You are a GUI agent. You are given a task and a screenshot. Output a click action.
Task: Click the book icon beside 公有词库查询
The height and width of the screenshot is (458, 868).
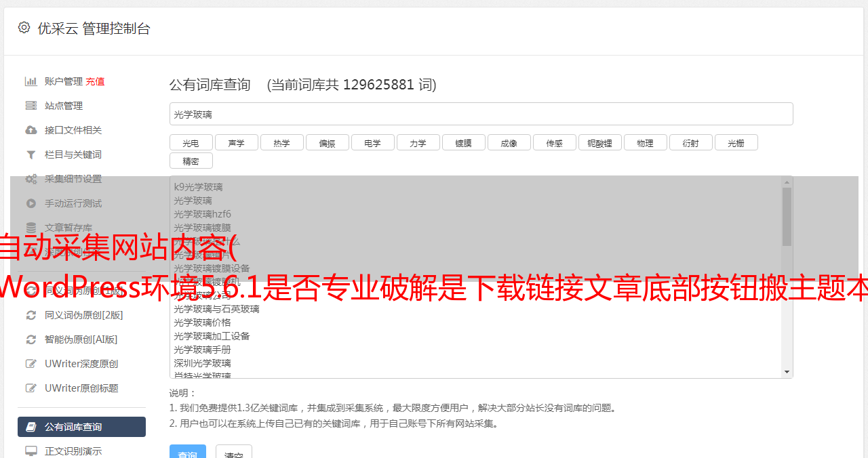click(x=31, y=427)
